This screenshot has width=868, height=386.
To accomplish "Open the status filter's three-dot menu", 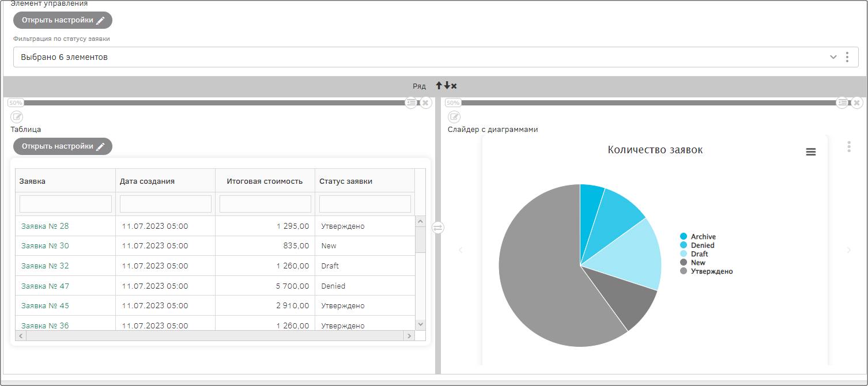I will (847, 57).
